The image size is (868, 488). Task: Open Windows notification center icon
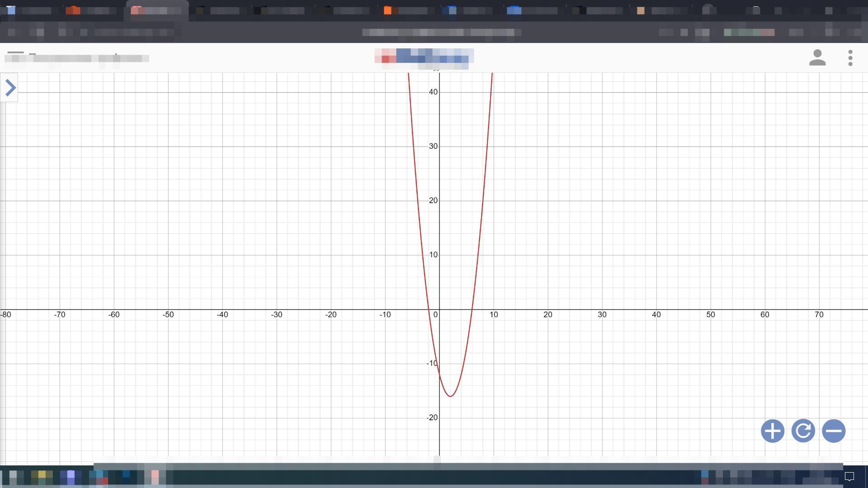(x=849, y=477)
